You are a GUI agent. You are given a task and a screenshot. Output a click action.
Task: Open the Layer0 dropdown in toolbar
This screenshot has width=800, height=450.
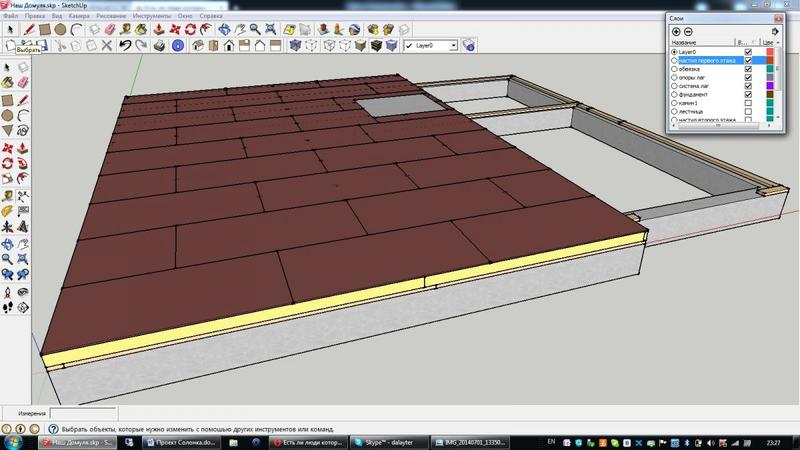[452, 45]
